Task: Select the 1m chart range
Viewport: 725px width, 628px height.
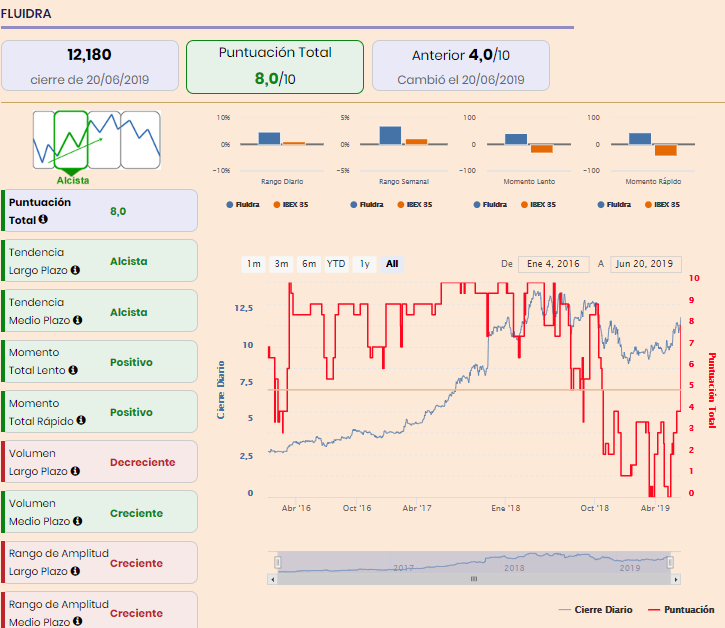Action: point(253,264)
